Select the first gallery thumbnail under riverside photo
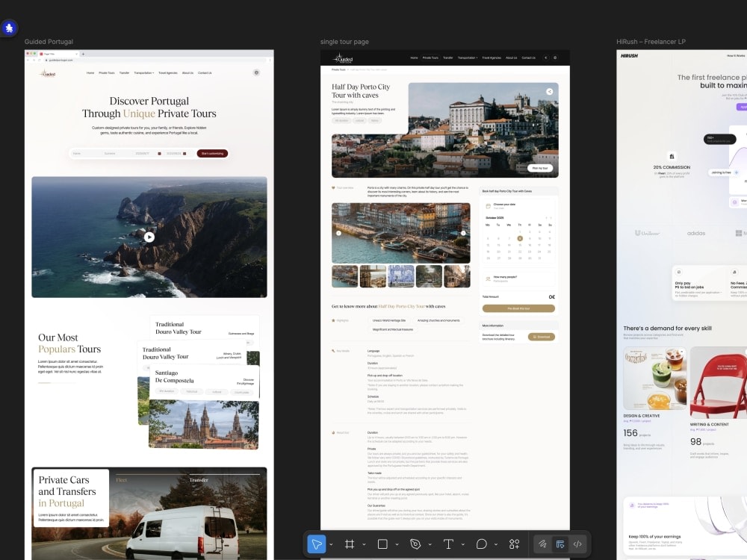Viewport: 747px width, 560px height. pyautogui.click(x=344, y=277)
